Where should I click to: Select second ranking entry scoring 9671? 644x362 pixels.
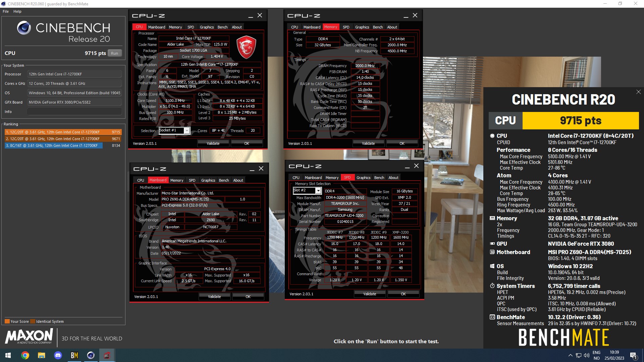63,139
